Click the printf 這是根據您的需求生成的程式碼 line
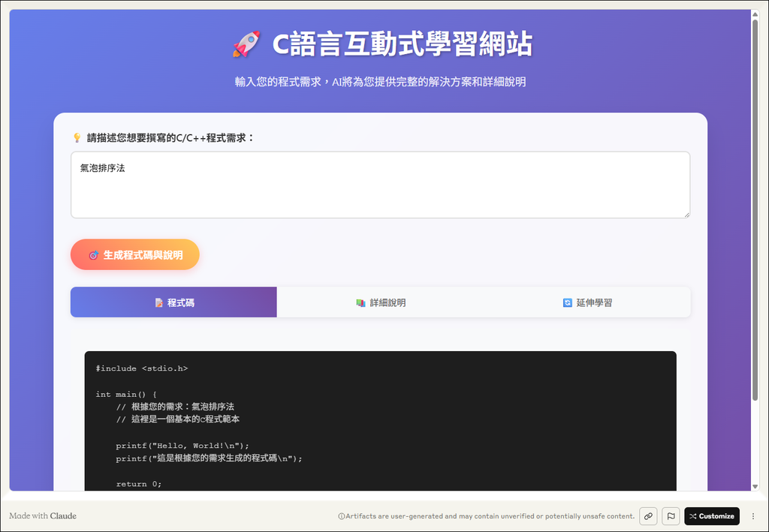The width and height of the screenshot is (769, 532). pos(209,458)
